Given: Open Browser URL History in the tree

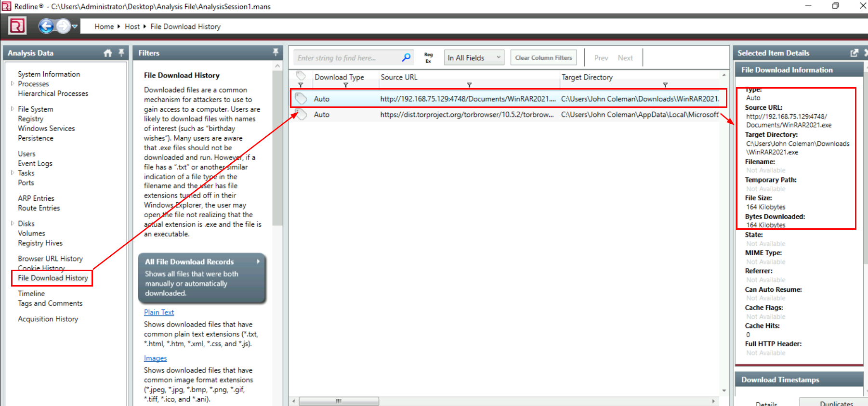Looking at the screenshot, I should coord(51,259).
